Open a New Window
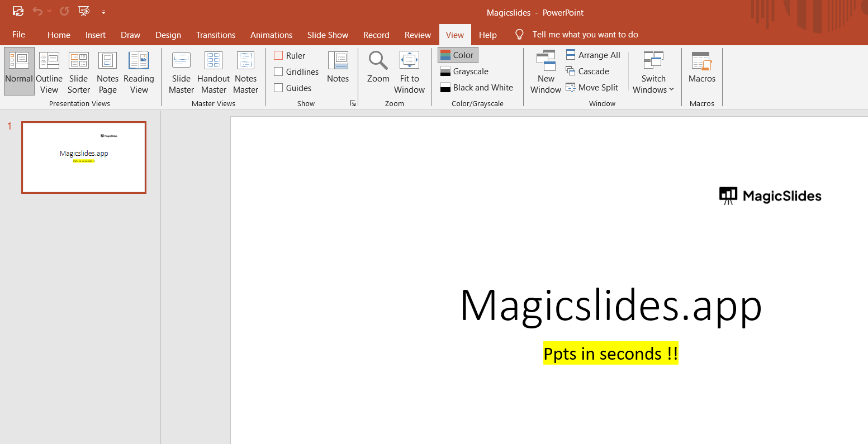The image size is (868, 444). [546, 72]
